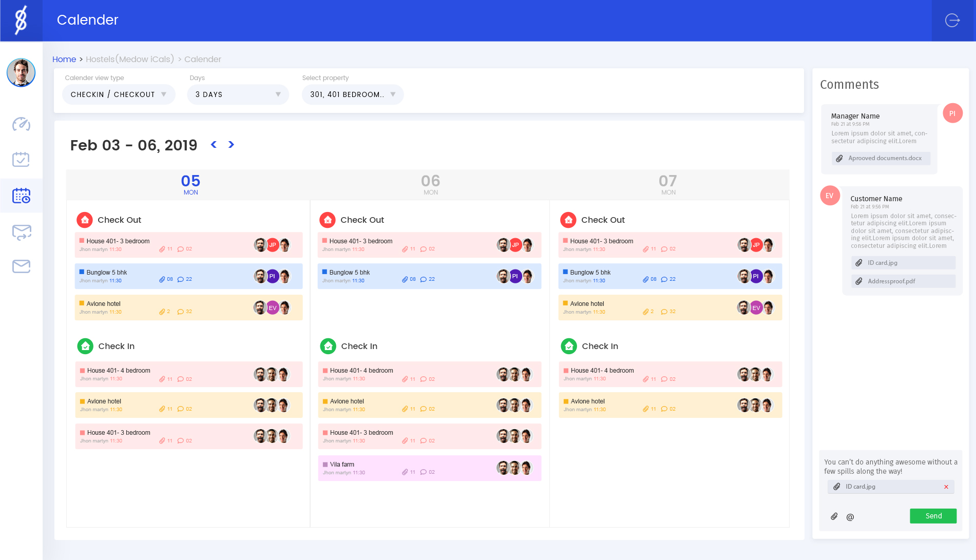Screen dimensions: 976x560
Task: Open the Vila farm check-in card
Action: (x=429, y=468)
